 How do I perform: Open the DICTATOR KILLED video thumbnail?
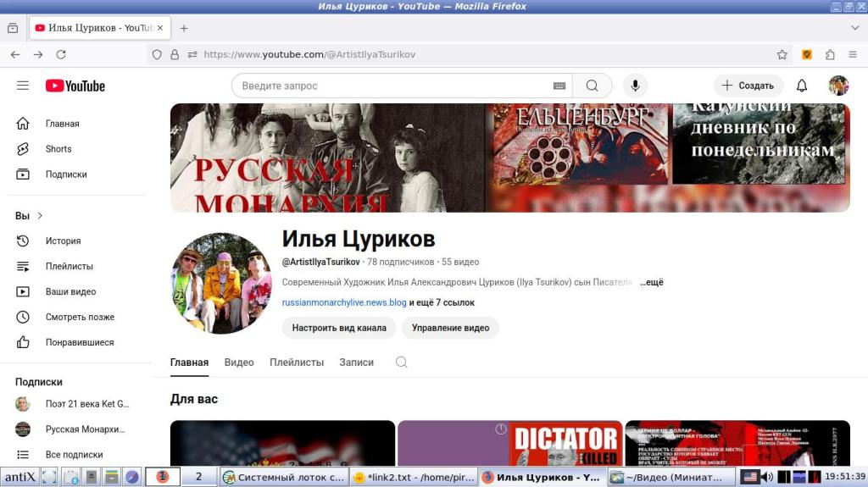click(x=510, y=443)
